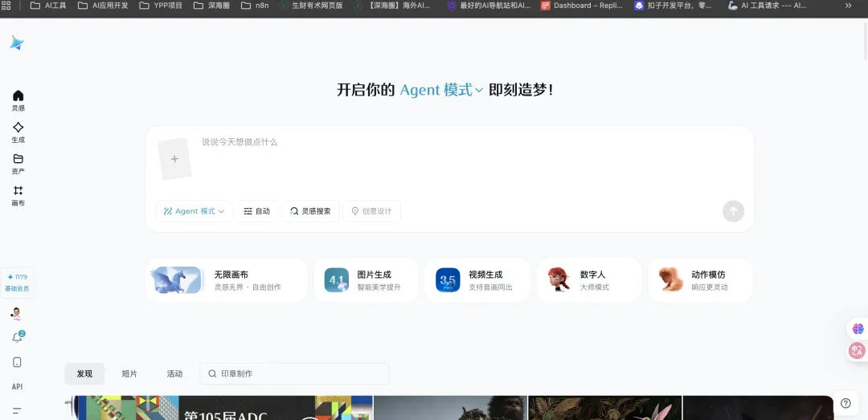The image size is (868, 420).
Task: Open the Dashboard – Repli... bookmark
Action: pos(581,6)
